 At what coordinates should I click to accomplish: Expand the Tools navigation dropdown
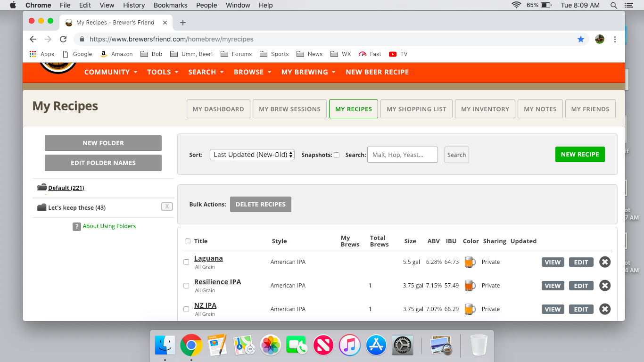click(163, 72)
